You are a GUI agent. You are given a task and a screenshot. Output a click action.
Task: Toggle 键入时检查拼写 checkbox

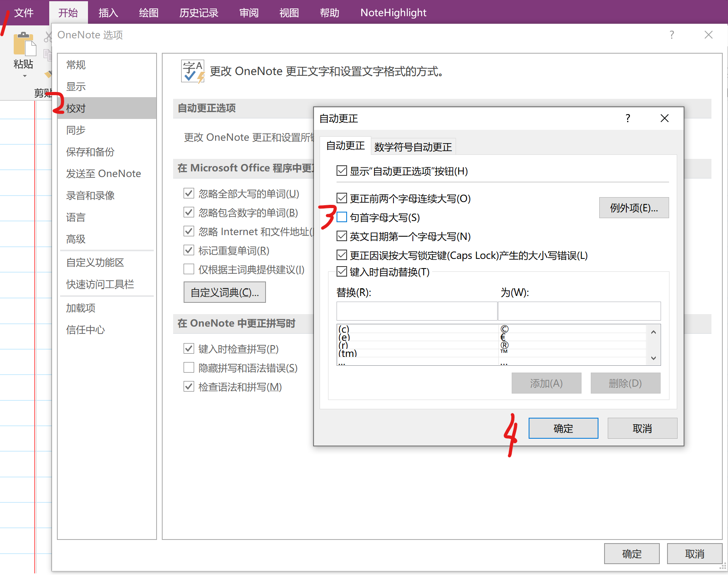(x=189, y=348)
